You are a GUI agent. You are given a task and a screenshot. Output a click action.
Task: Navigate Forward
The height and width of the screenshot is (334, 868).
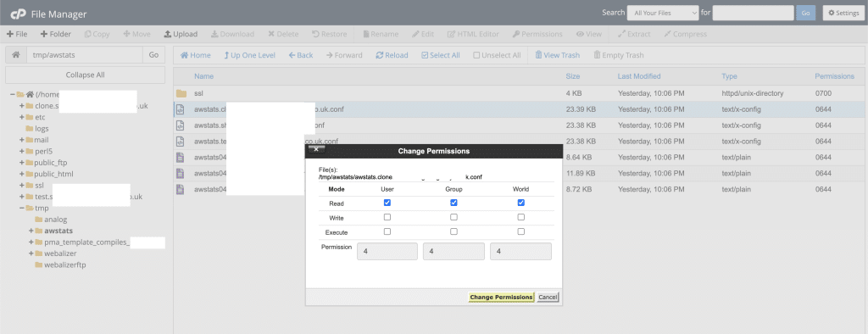click(x=344, y=55)
